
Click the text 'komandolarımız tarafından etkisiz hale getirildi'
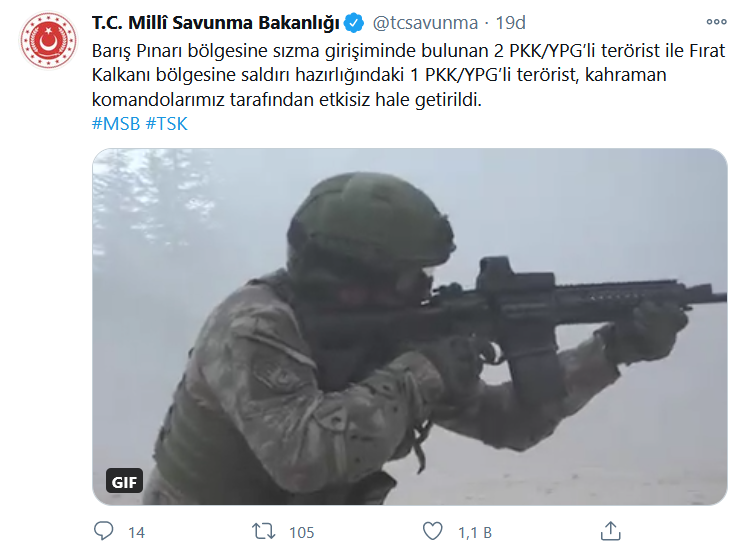click(286, 100)
